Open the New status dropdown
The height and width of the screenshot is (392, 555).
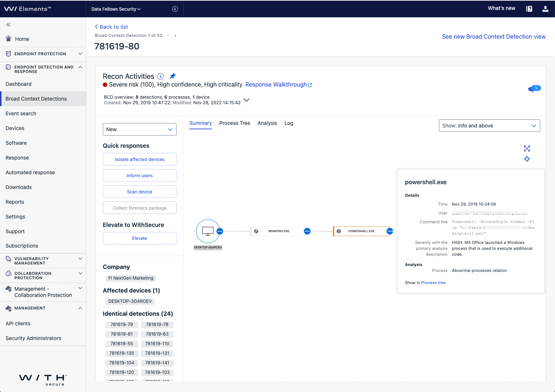[139, 129]
